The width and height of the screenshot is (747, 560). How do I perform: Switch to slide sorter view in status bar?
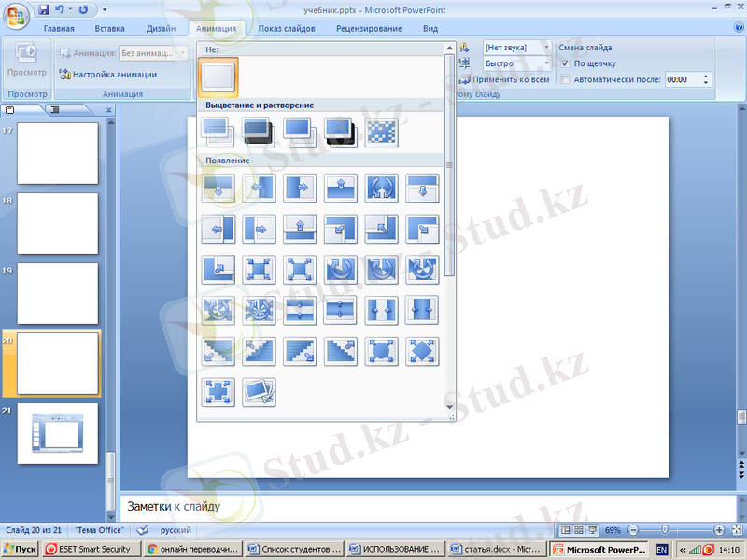click(x=579, y=530)
